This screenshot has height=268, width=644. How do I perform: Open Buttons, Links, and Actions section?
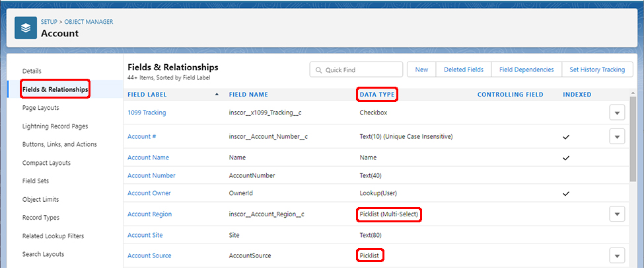(x=59, y=144)
